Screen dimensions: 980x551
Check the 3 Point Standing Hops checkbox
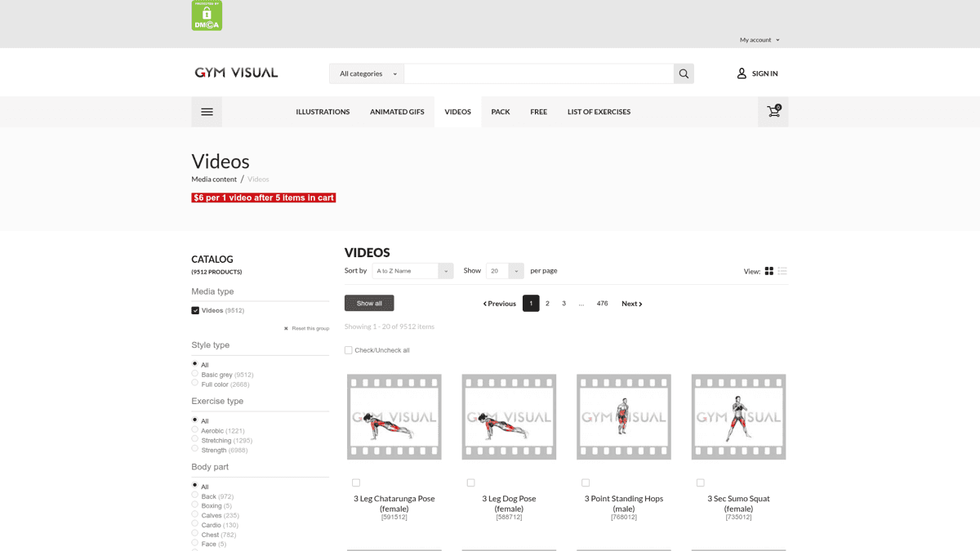tap(586, 482)
